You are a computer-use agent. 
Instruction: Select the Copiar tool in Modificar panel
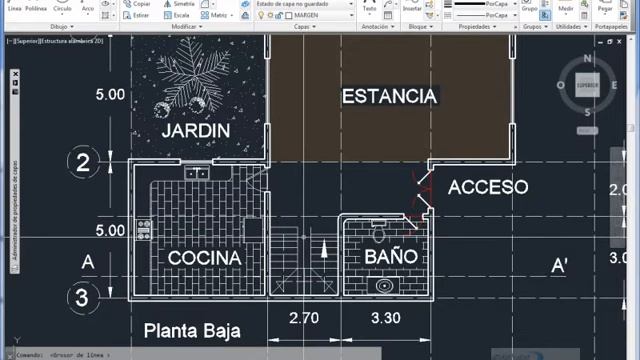coord(137,4)
